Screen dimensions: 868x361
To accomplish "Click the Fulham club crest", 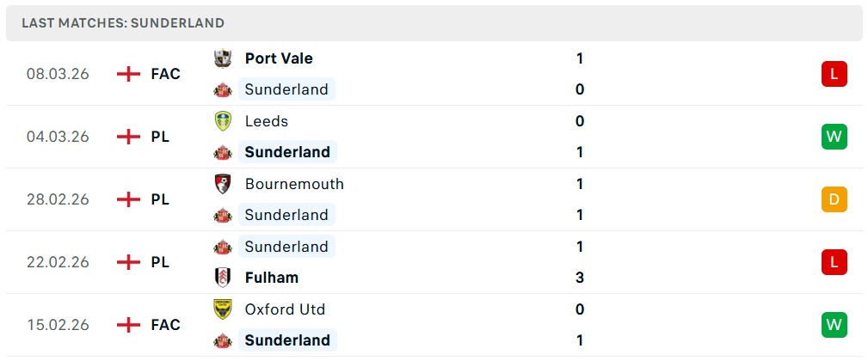I will point(223,278).
